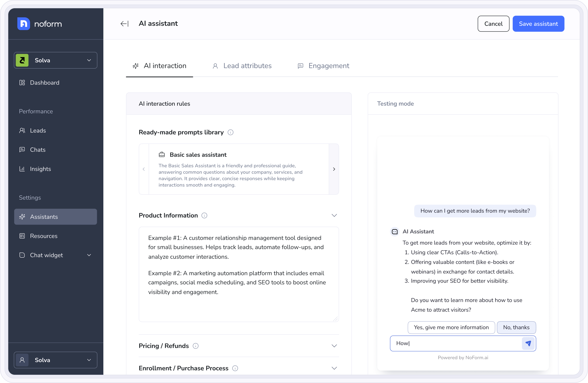The width and height of the screenshot is (588, 383).
Task: Open the Solva account dropdown at bottom
Action: coord(56,360)
